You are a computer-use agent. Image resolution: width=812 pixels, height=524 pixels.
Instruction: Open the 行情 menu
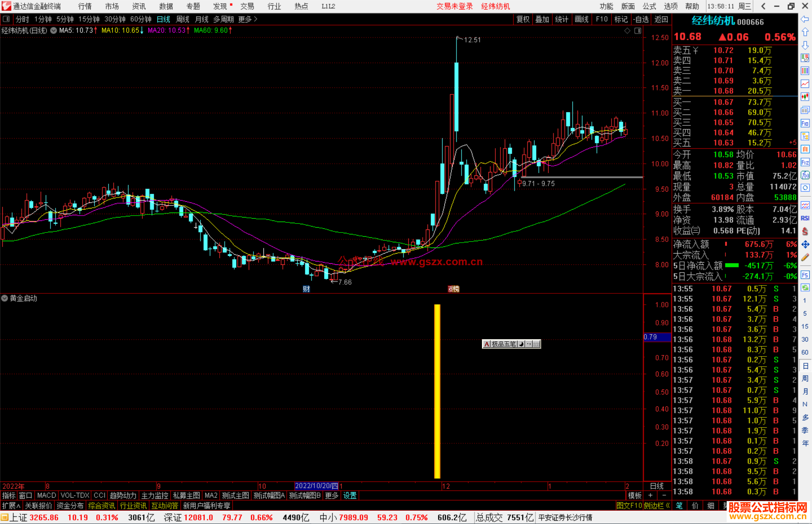pyautogui.click(x=85, y=6)
